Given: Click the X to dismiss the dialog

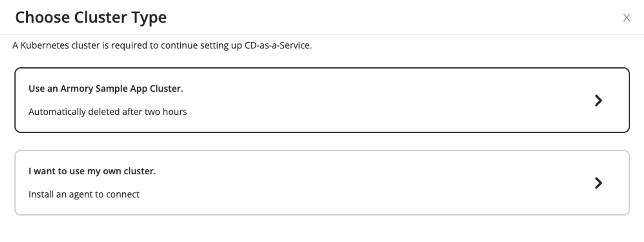Looking at the screenshot, I should point(627,18).
